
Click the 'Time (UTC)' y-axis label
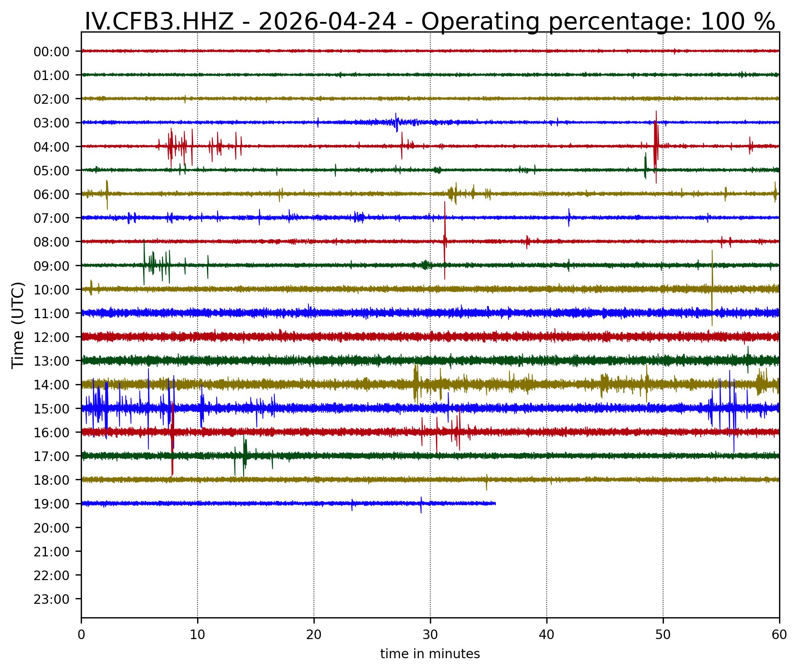point(18,325)
